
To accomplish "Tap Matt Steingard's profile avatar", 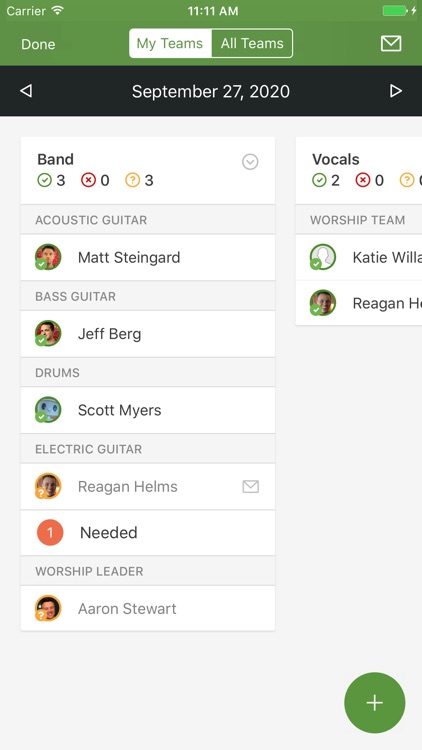I will [x=48, y=257].
